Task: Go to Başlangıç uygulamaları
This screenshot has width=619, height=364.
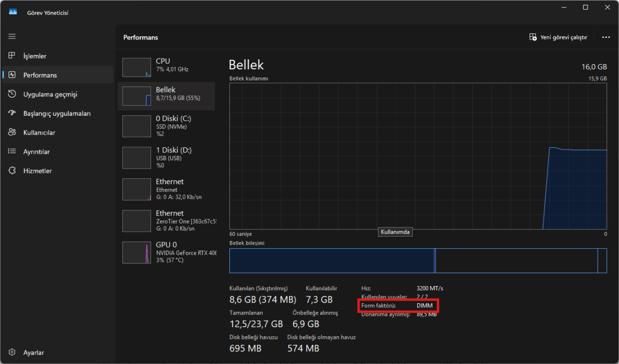Action: (57, 113)
